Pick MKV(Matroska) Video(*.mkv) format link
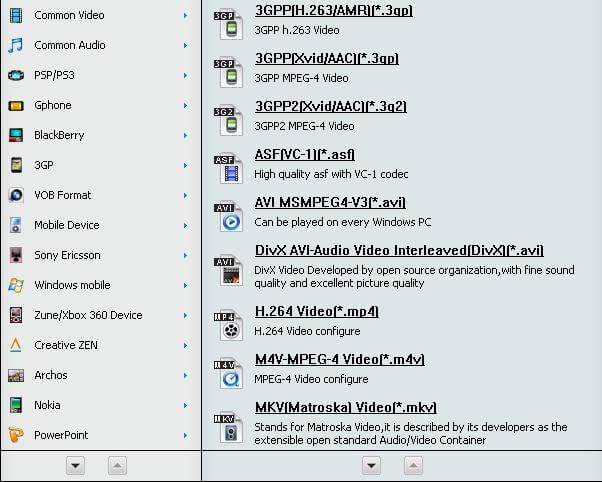This screenshot has height=482, width=602. click(346, 407)
